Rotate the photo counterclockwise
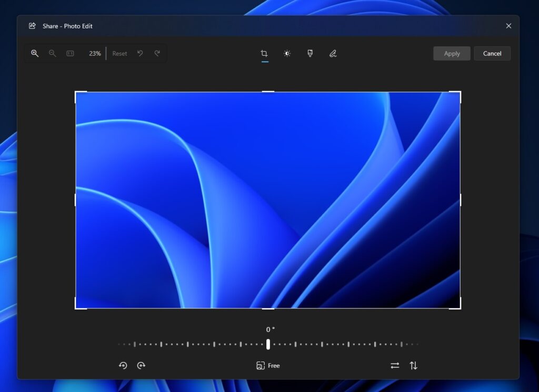Viewport: 539px width, 392px height. pos(123,365)
